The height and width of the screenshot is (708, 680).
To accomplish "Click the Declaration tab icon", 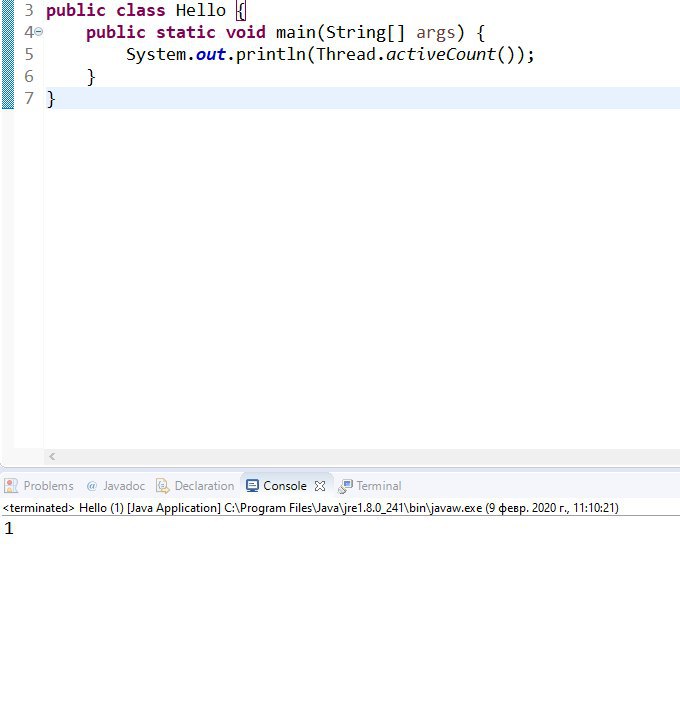I will [163, 486].
